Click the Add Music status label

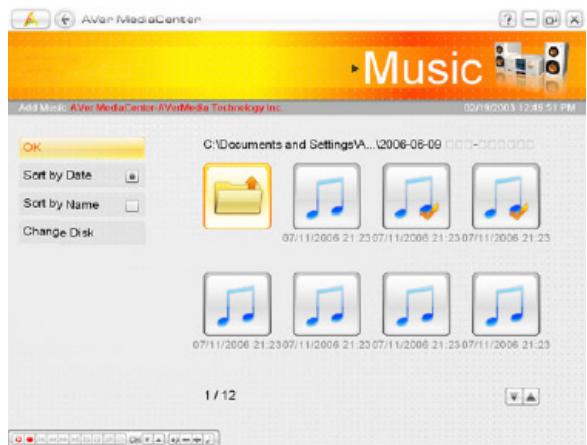point(42,108)
